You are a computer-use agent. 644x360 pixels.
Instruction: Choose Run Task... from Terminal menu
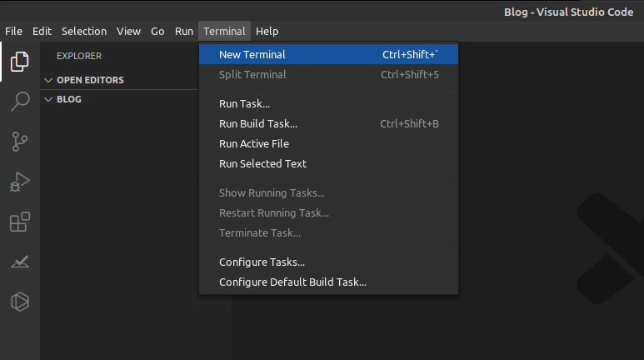click(x=328, y=103)
